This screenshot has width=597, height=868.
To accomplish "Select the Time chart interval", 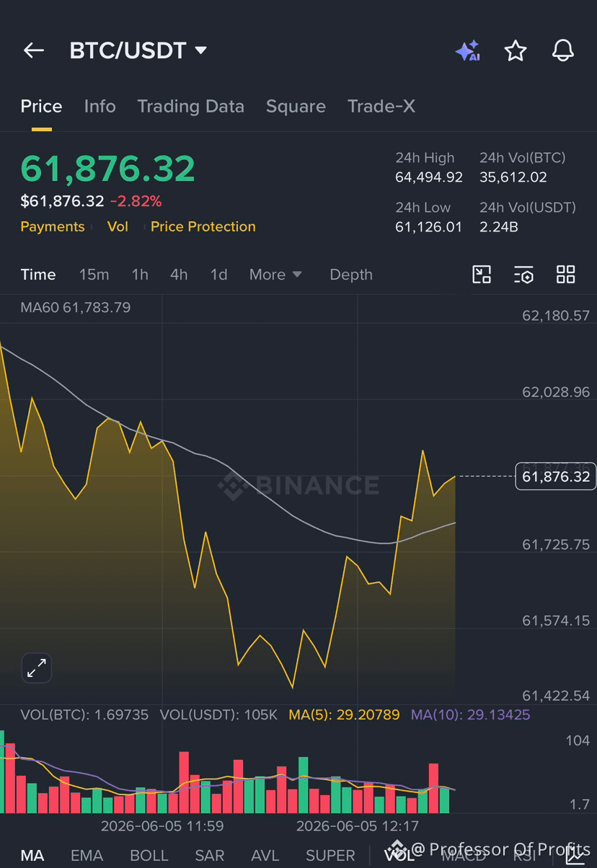I will 38,275.
